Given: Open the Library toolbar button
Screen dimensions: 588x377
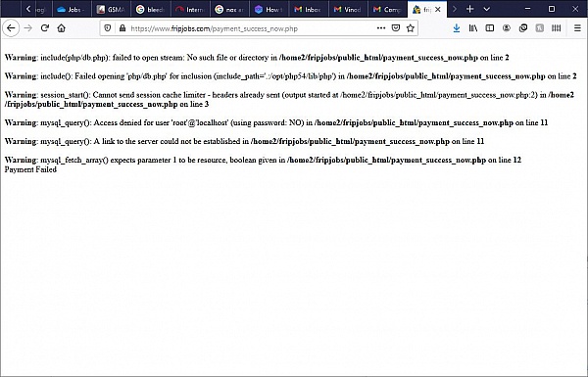Looking at the screenshot, I should [473, 28].
